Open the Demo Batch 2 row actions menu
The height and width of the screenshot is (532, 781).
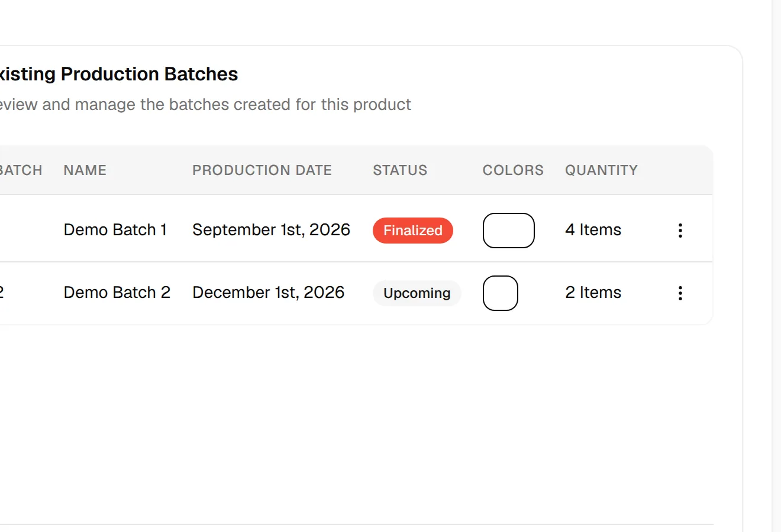(x=680, y=293)
